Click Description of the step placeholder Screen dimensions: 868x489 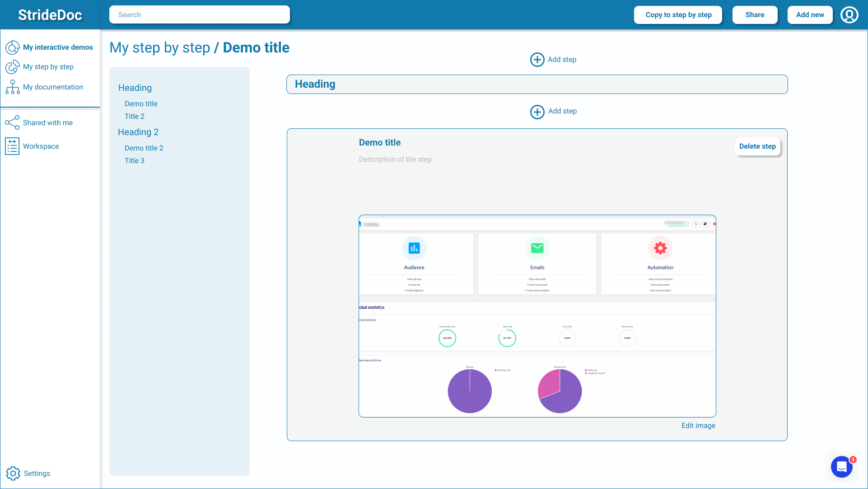click(395, 160)
